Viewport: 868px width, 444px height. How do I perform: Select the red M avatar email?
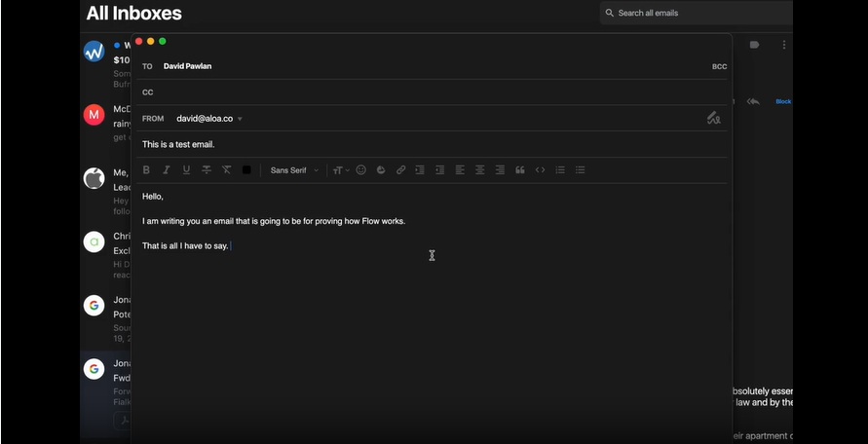(x=94, y=115)
